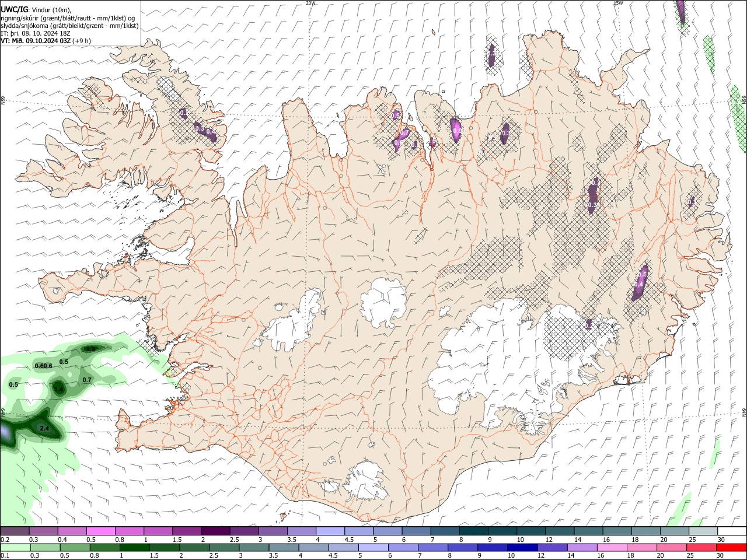747x560 pixels.
Task: Click the '20W' longitude label
Action: pyautogui.click(x=310, y=3)
